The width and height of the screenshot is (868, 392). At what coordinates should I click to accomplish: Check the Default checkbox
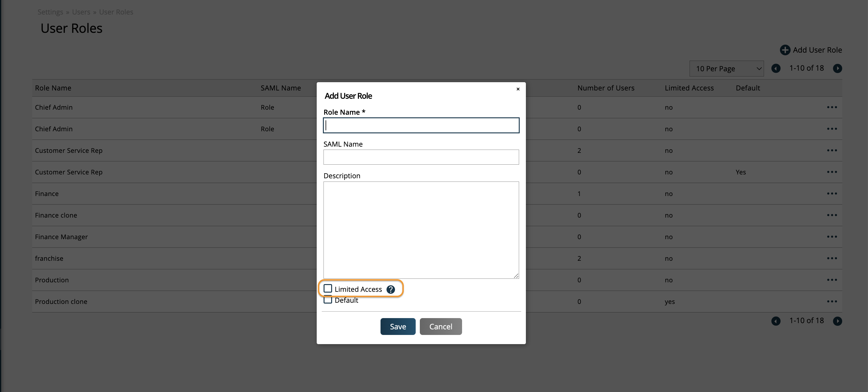point(328,300)
